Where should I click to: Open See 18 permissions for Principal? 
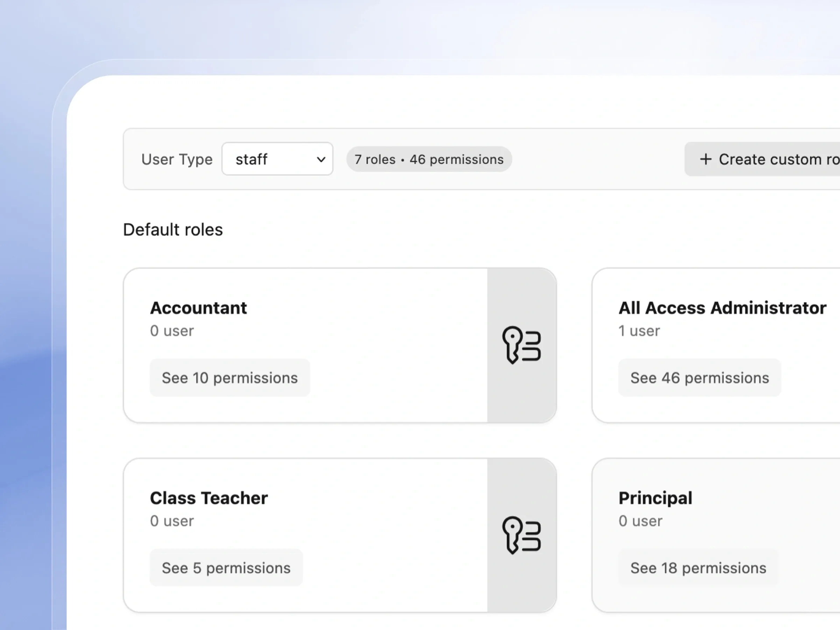[x=698, y=568]
